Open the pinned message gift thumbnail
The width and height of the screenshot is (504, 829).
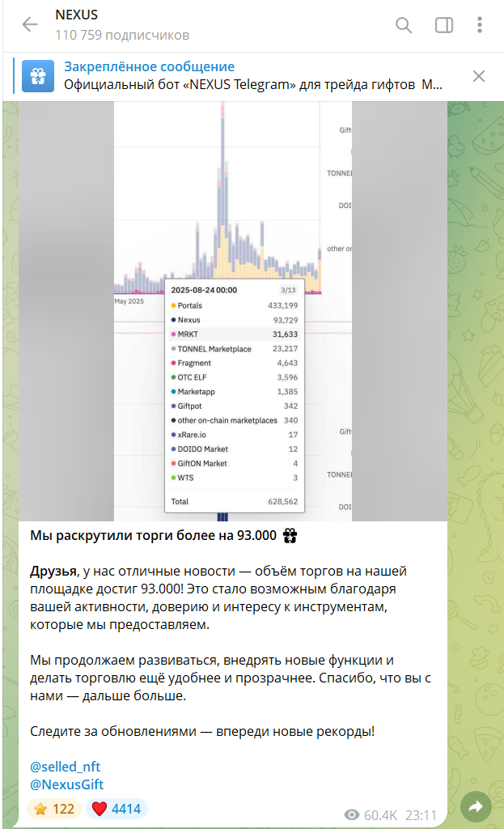[x=38, y=76]
